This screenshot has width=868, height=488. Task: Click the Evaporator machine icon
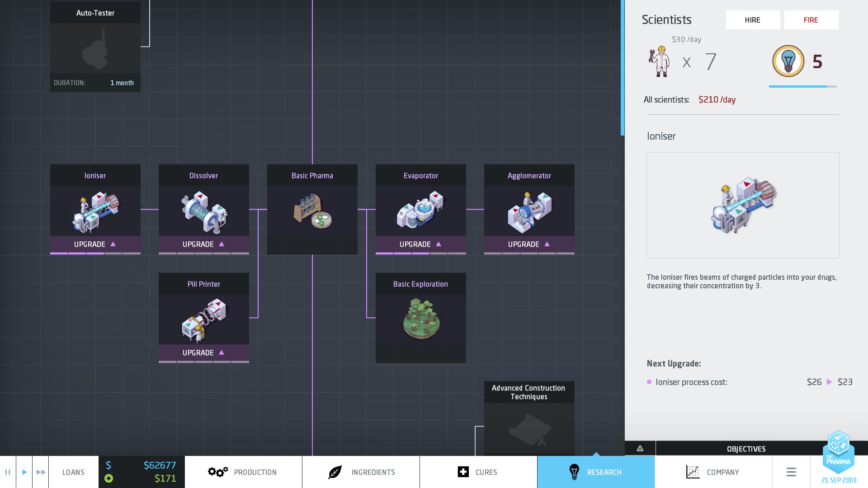421,211
